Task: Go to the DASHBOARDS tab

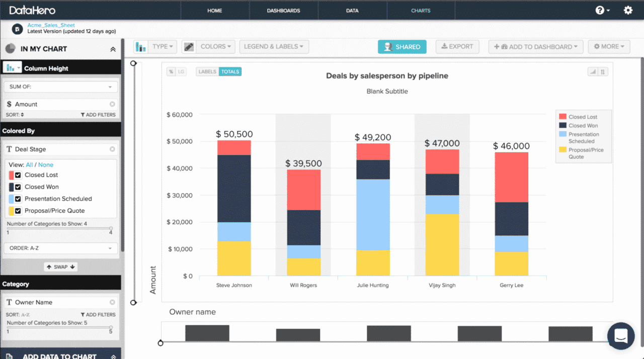Action: (283, 11)
